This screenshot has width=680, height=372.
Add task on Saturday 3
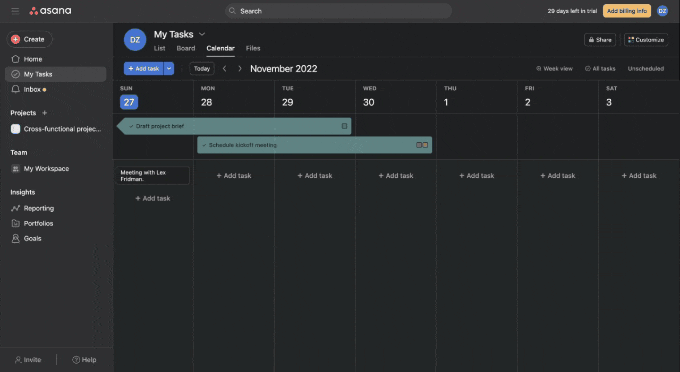pyautogui.click(x=639, y=176)
